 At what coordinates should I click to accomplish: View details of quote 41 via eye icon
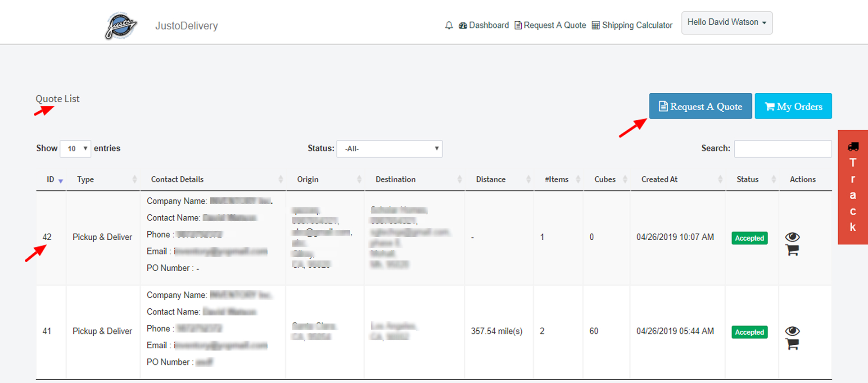tap(792, 331)
